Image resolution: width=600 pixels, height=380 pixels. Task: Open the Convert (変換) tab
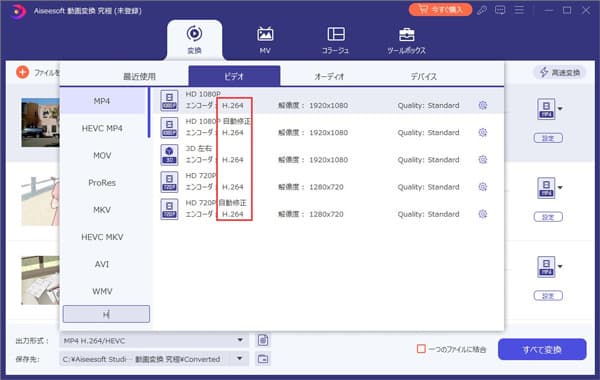coord(194,40)
